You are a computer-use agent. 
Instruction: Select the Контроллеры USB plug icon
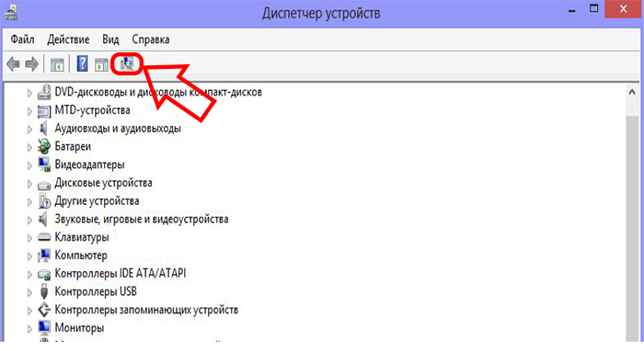click(44, 291)
